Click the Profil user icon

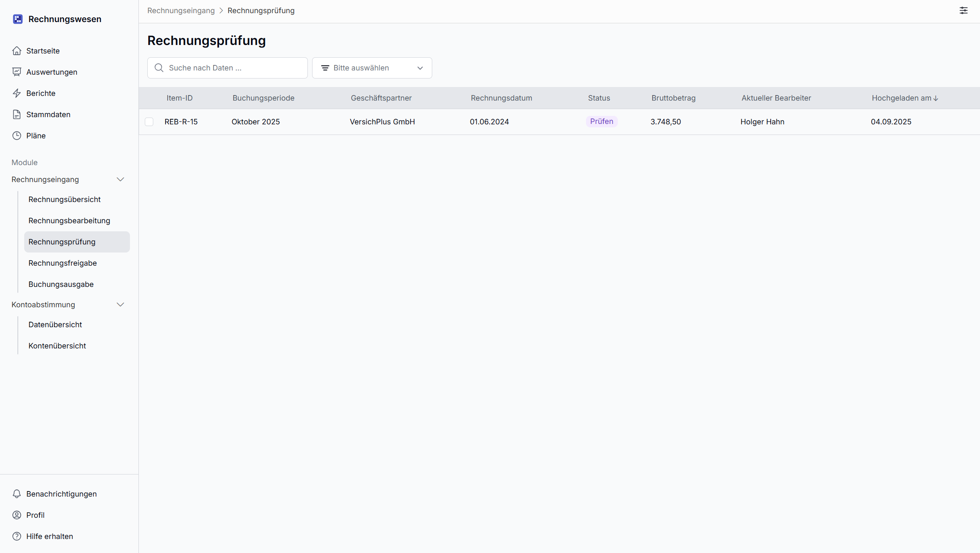click(17, 515)
